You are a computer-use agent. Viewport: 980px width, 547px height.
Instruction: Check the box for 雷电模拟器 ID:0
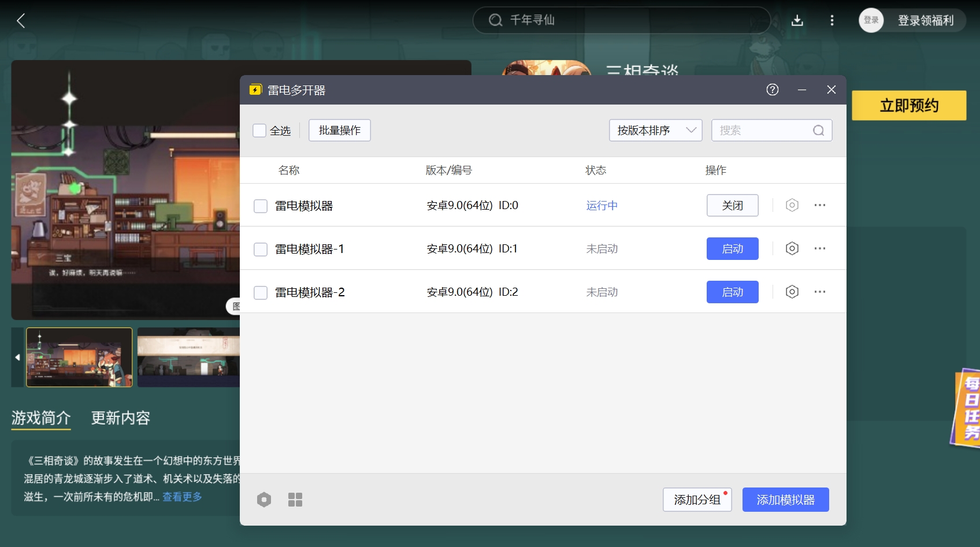coord(261,206)
